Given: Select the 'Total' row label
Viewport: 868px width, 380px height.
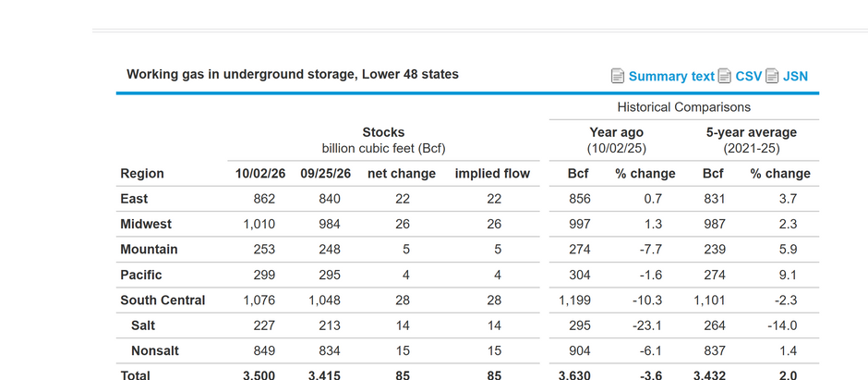Looking at the screenshot, I should 135,375.
